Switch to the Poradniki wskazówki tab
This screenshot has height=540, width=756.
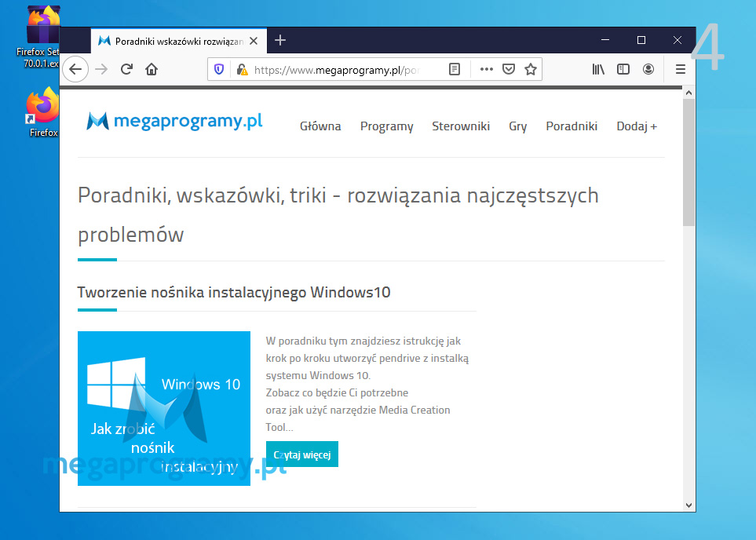pos(179,41)
